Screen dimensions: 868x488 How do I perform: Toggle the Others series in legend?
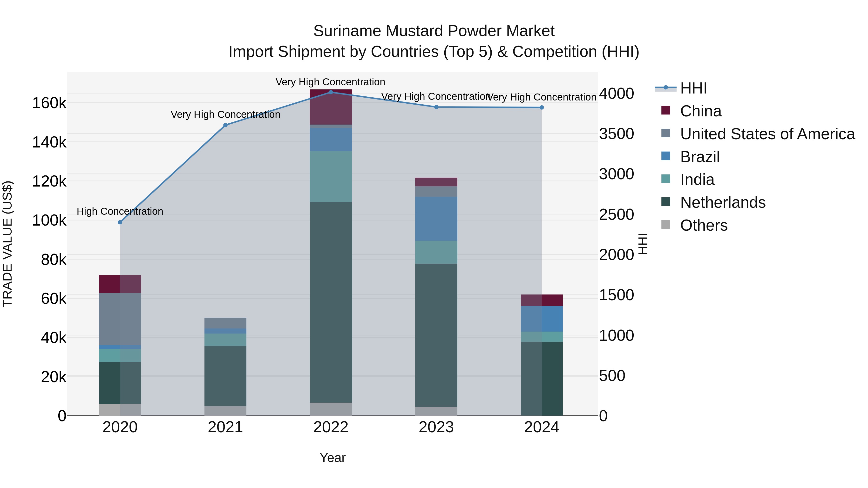click(694, 225)
